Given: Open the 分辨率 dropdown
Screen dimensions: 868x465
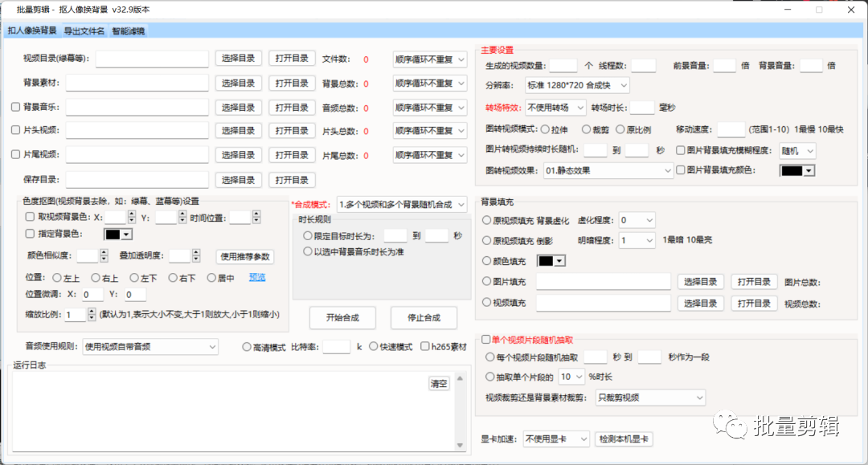Looking at the screenshot, I should pos(577,86).
